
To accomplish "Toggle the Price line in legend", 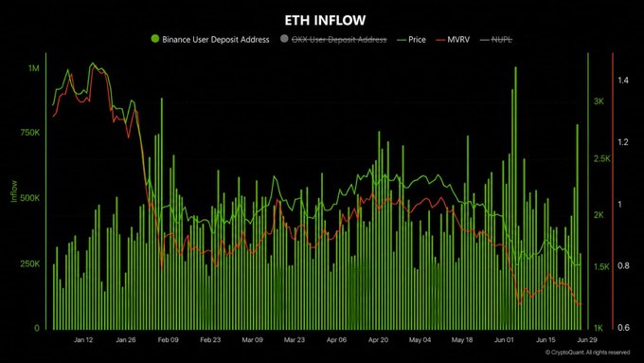I will click(x=412, y=40).
